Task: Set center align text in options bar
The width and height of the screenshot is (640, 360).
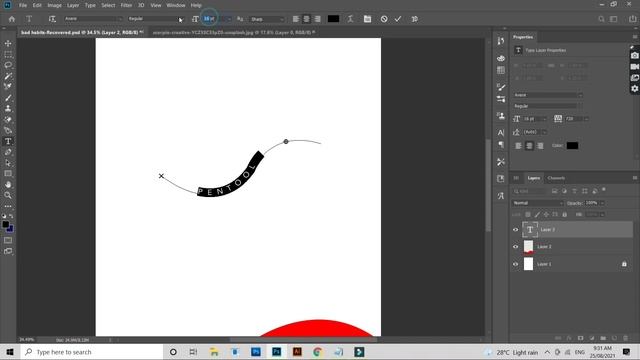Action: coord(307,19)
